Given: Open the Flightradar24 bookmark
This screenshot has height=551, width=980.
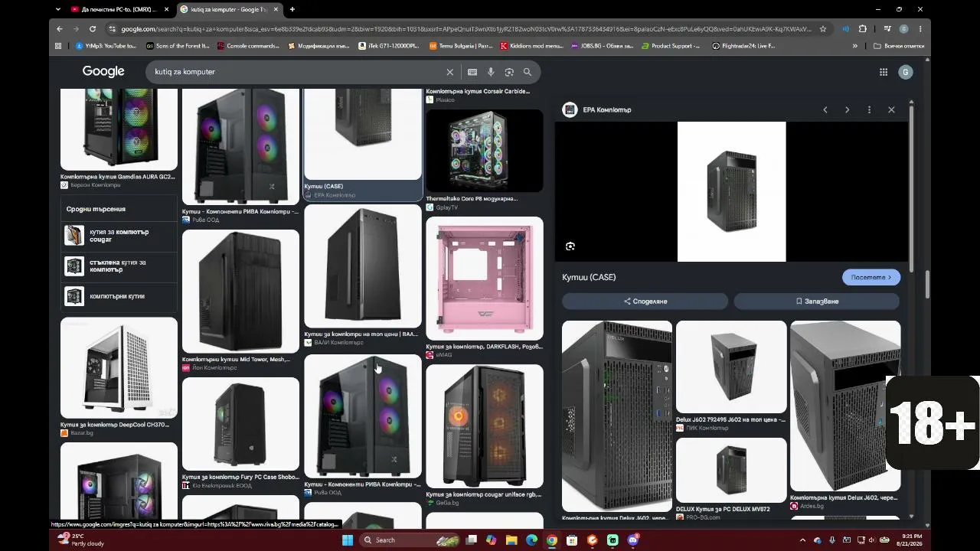Looking at the screenshot, I should click(x=743, y=46).
